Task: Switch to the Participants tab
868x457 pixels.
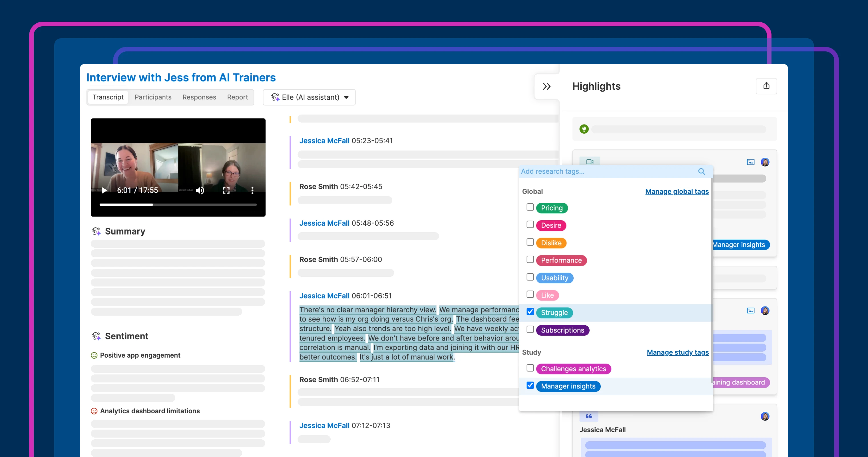Action: (x=153, y=97)
